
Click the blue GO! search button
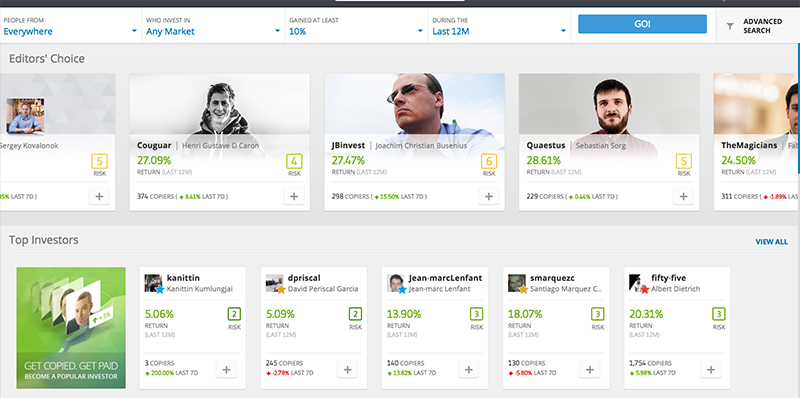[x=642, y=24]
